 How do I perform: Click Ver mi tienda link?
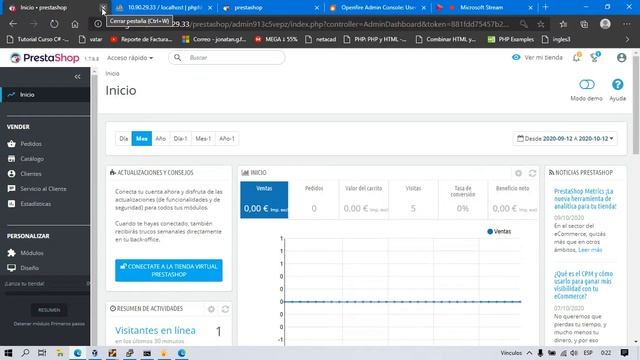pyautogui.click(x=537, y=58)
